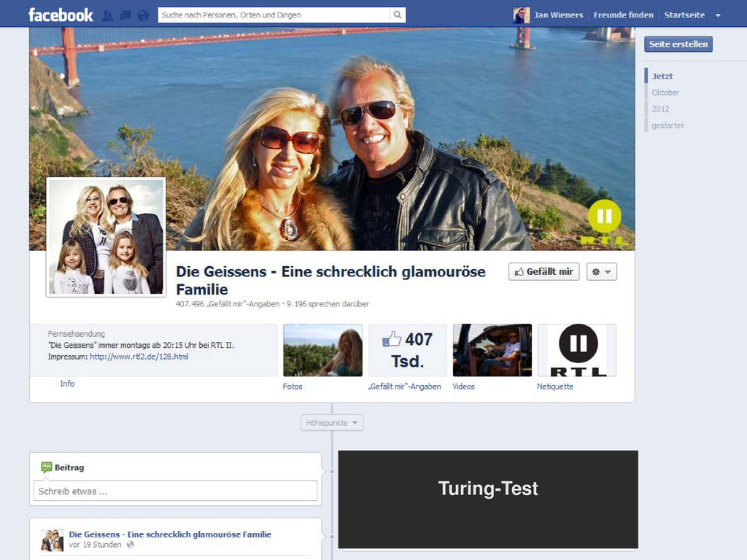
Task: Jump to 2012 in the timeline
Action: (660, 109)
